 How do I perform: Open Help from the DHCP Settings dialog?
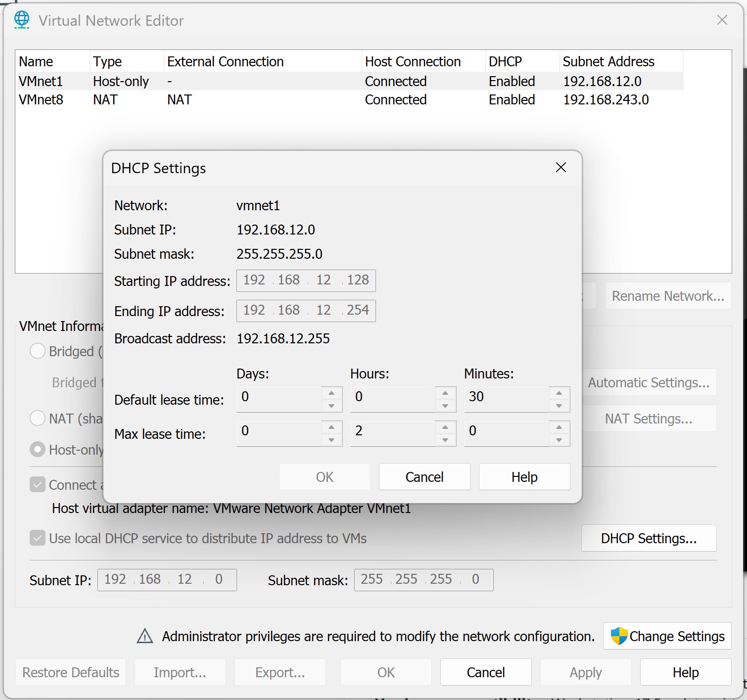point(524,477)
